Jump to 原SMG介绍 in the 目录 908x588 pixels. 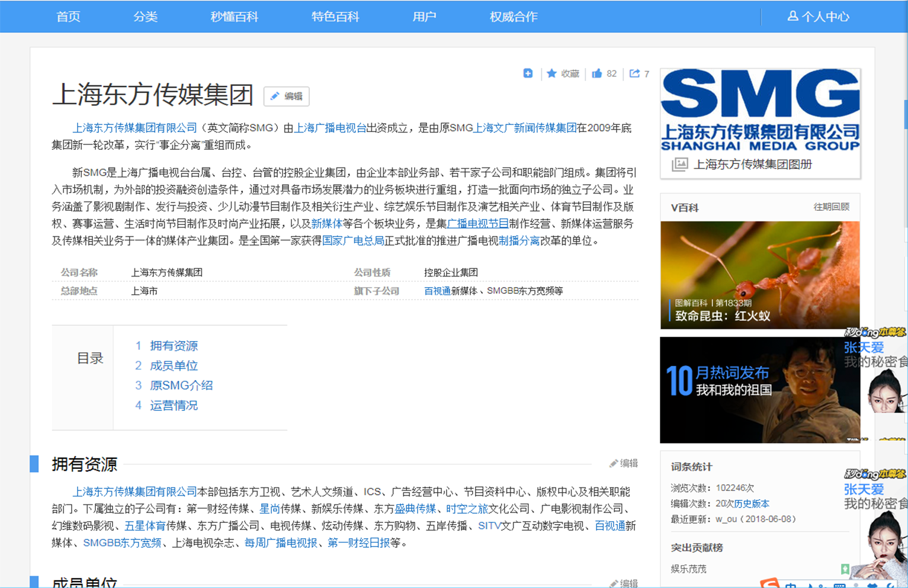[x=181, y=385]
